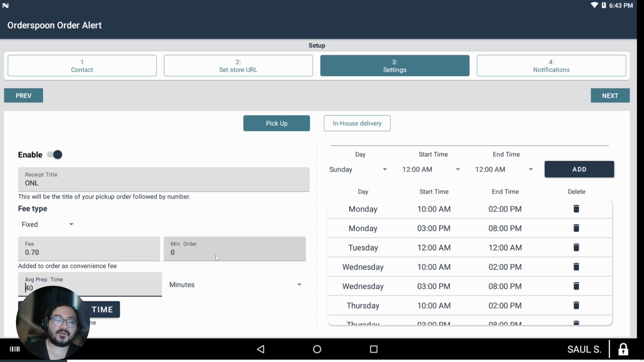Select step 3 Settings tab
644x362 pixels.
[395, 66]
